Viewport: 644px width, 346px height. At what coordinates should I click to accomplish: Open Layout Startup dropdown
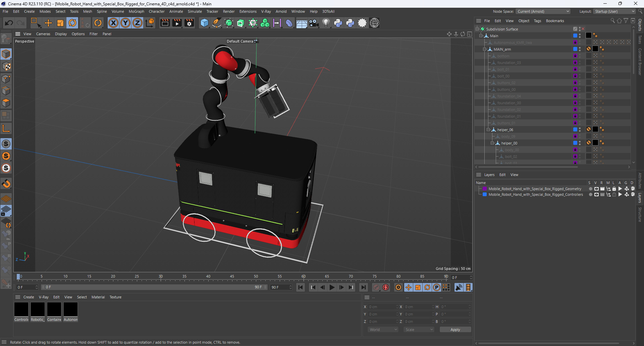pyautogui.click(x=614, y=11)
